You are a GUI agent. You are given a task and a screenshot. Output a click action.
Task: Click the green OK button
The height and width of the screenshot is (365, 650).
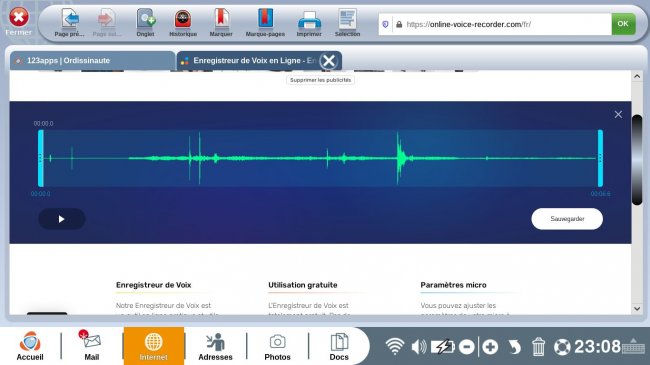pyautogui.click(x=623, y=24)
